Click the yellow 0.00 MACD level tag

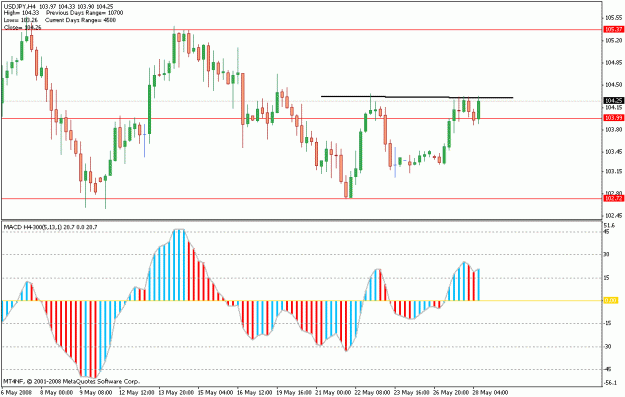(x=611, y=300)
